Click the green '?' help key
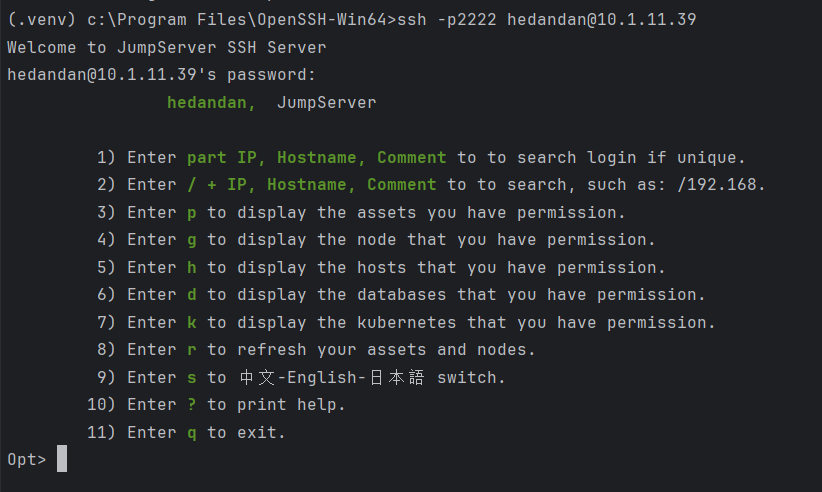Image resolution: width=822 pixels, height=492 pixels. pos(192,404)
